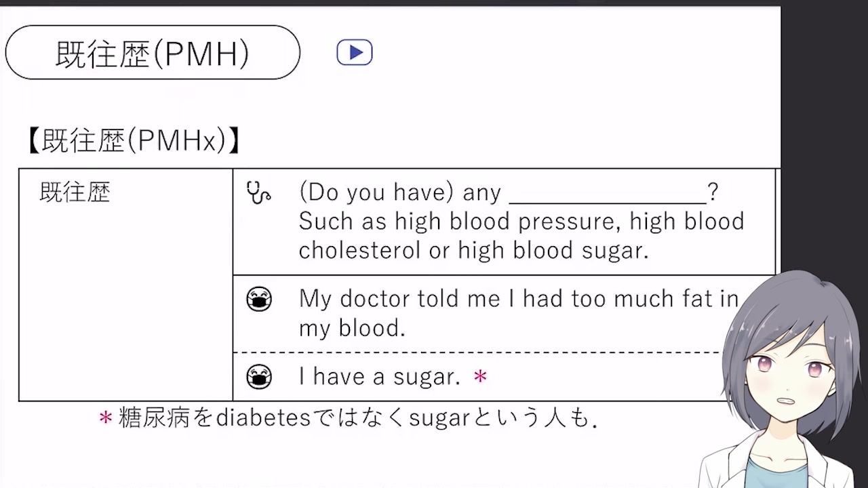Viewport: 868px width, 488px height.
Task: Click the masked face icon beside "My doctor told me"
Action: pos(259,300)
